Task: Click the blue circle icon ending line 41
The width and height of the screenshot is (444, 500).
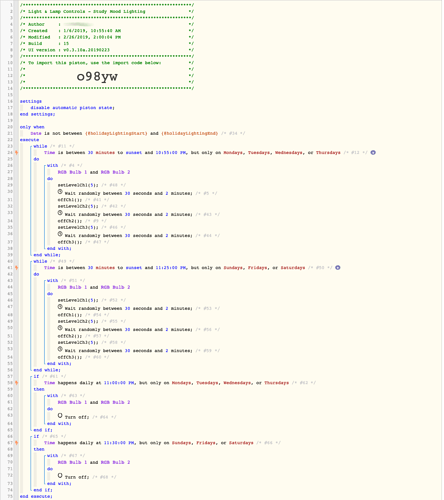Action: pos(338,268)
